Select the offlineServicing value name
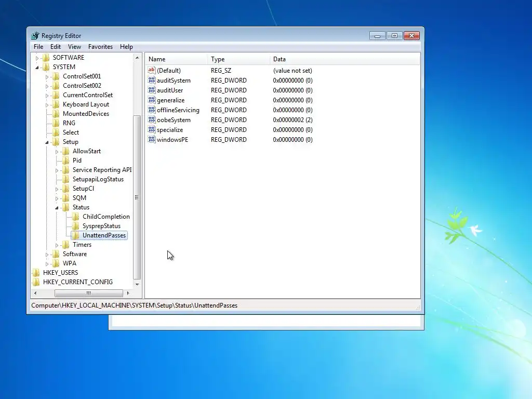 pyautogui.click(x=178, y=110)
